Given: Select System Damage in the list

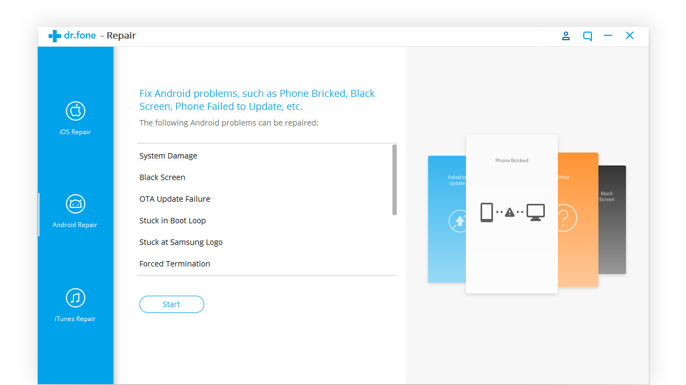Looking at the screenshot, I should point(168,156).
